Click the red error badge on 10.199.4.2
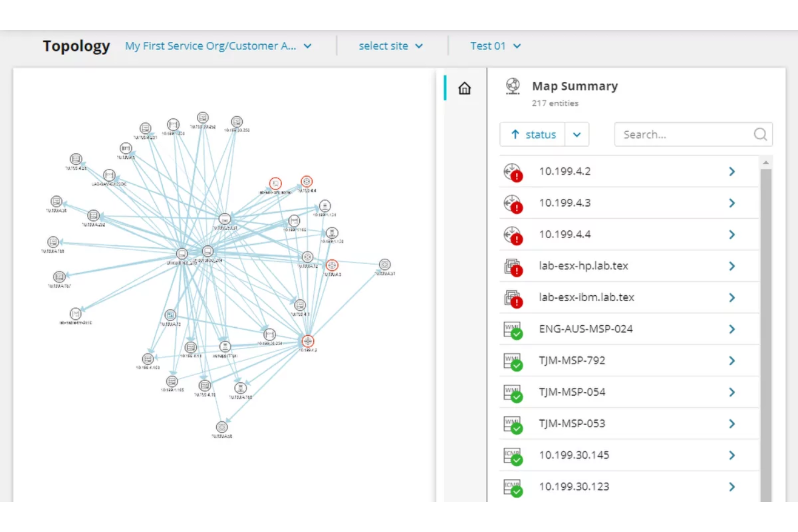This screenshot has height=532, width=798. 517,176
